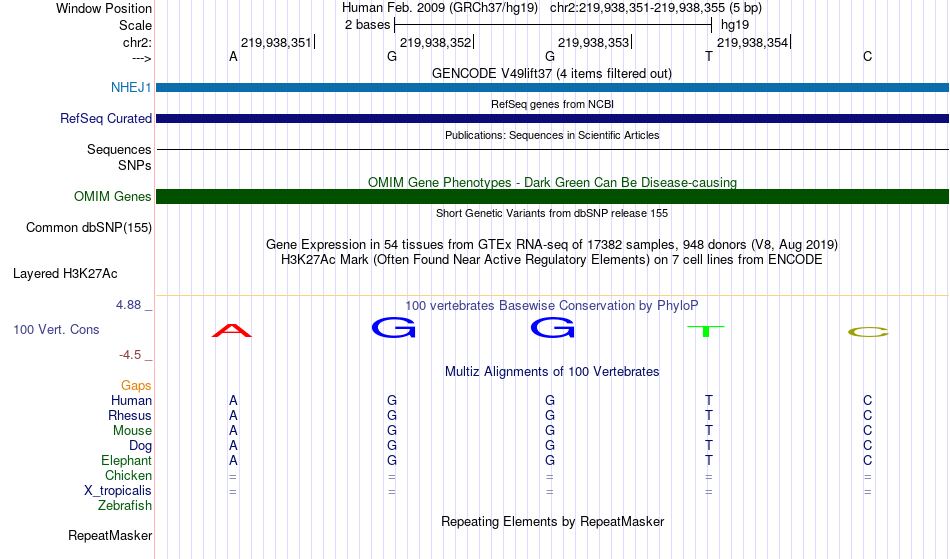The image size is (950, 559).
Task: Click the olive C conservation logo letter
Action: click(868, 332)
